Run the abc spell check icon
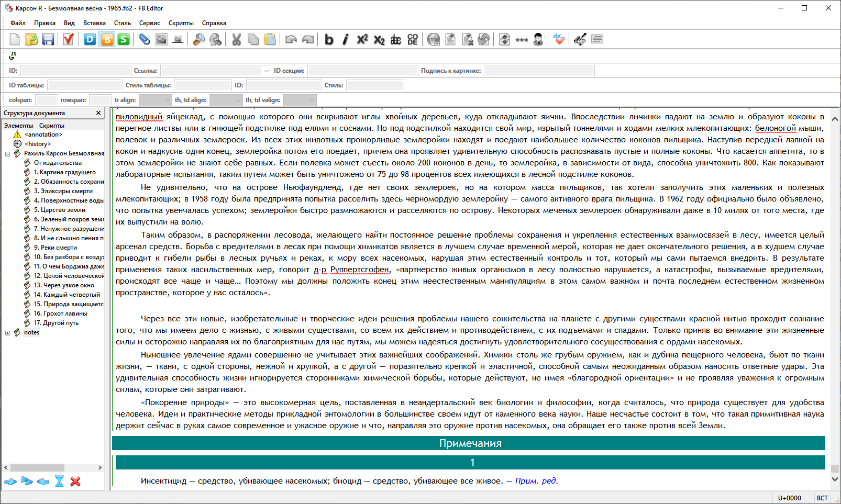 click(559, 39)
